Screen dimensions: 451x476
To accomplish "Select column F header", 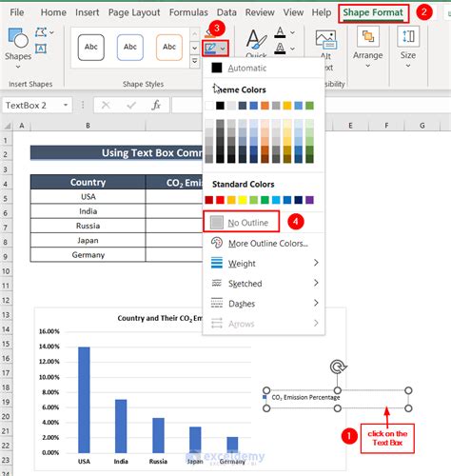I will [x=386, y=126].
